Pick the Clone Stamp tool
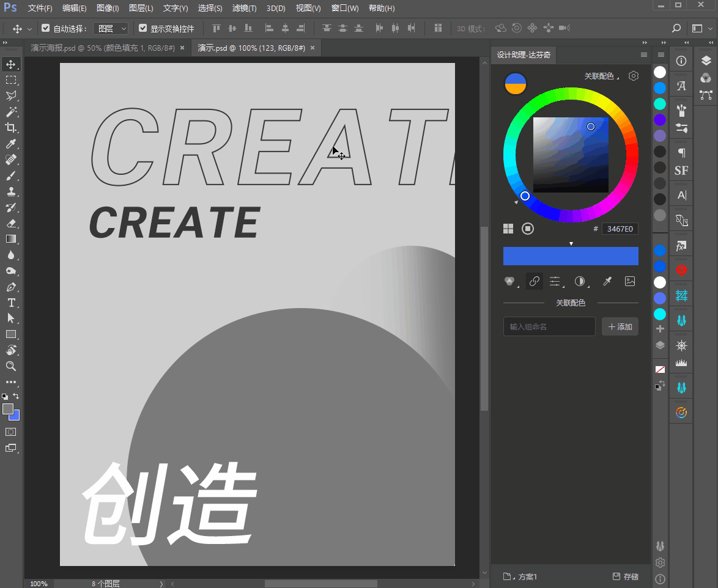The image size is (718, 588). [x=11, y=191]
